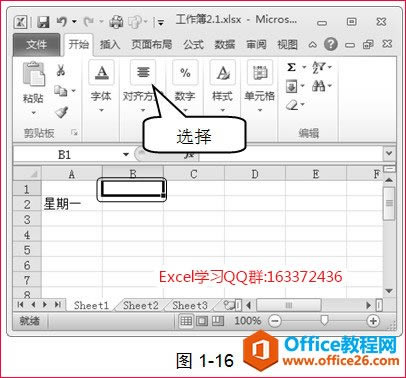
Task: Open the 数据 (Data) tab
Action: pos(225,44)
